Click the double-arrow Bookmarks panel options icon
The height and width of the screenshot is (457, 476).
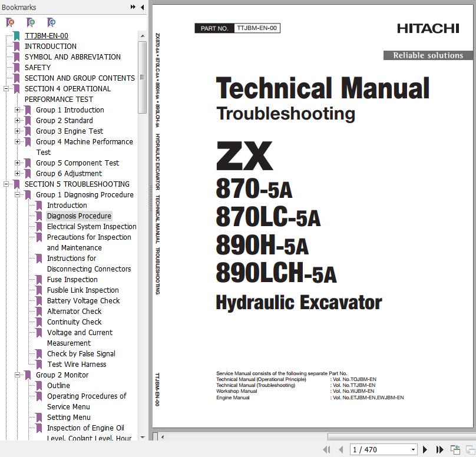(133, 7)
